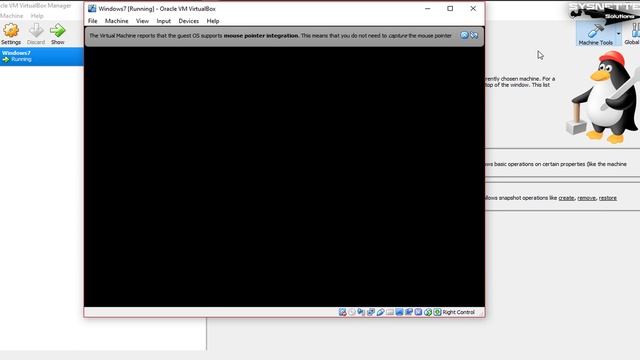
Task: Click inside the black VM display area
Action: point(284,176)
